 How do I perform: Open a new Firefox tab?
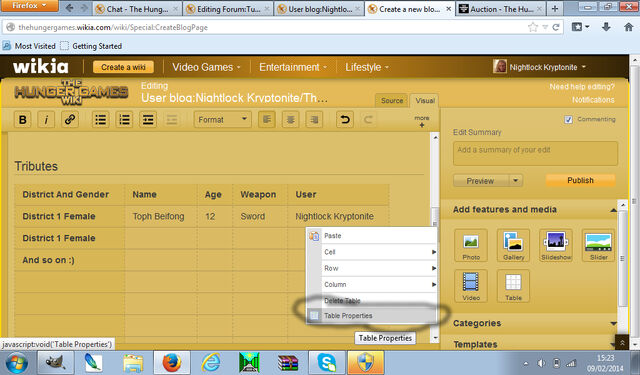point(555,9)
